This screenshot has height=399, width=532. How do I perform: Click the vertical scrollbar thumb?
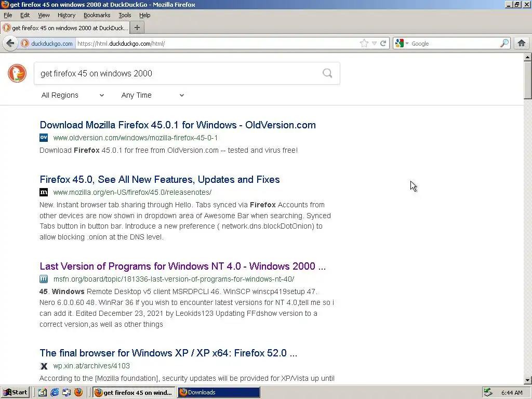[528, 80]
